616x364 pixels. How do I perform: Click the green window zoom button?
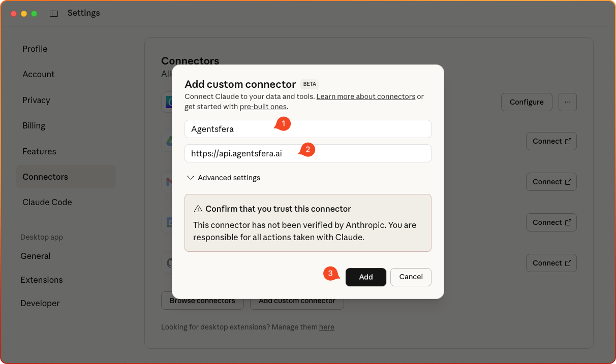pos(34,14)
